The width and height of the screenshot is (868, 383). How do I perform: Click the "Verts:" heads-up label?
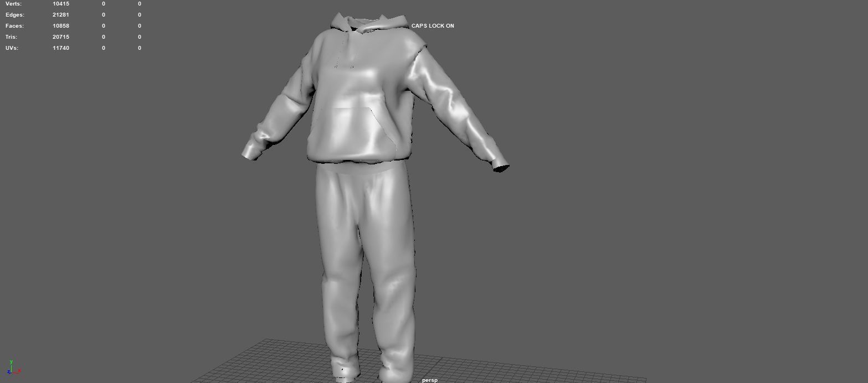14,4
